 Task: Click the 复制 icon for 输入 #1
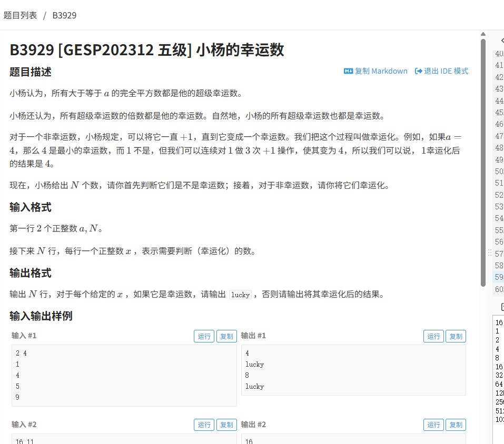point(226,336)
